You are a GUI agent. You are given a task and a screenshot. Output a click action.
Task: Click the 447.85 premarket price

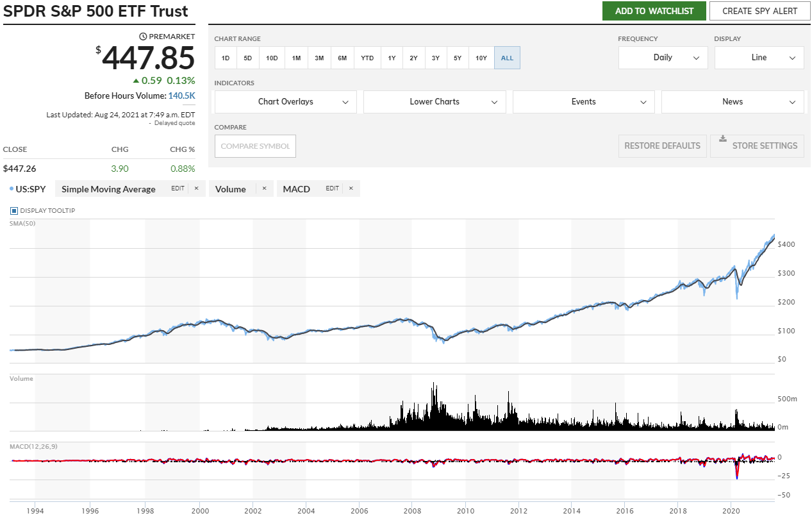click(148, 59)
